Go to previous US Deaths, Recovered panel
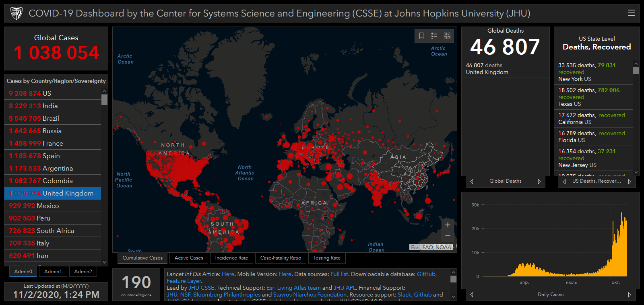644x305 pixels. (x=564, y=181)
